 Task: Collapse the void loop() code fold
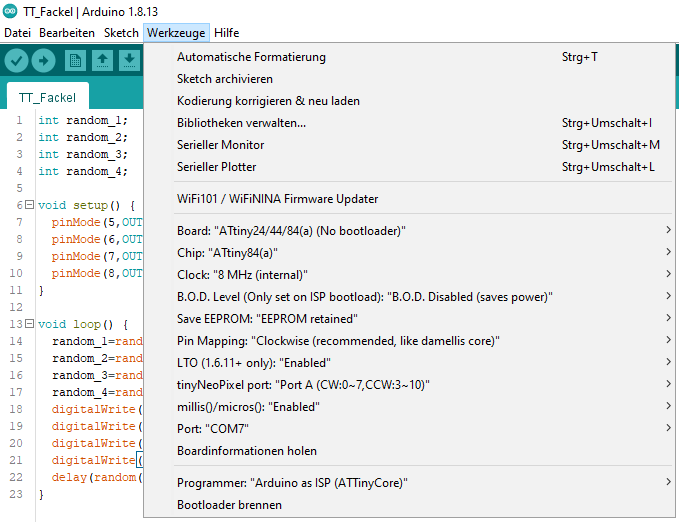click(29, 324)
